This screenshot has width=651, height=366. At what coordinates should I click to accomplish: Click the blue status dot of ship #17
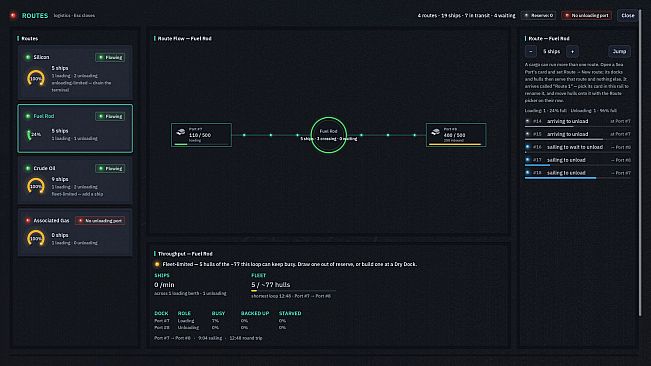(x=528, y=160)
